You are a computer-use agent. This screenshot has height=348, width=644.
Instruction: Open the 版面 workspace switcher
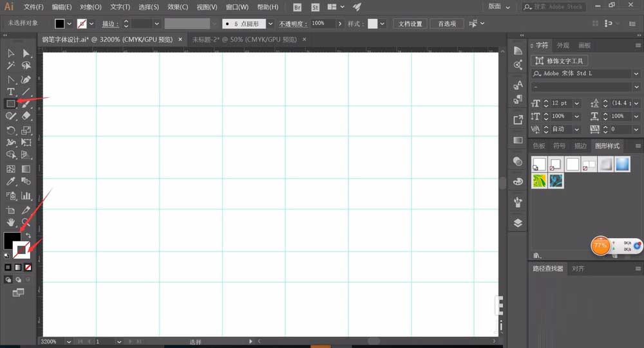[x=498, y=6]
